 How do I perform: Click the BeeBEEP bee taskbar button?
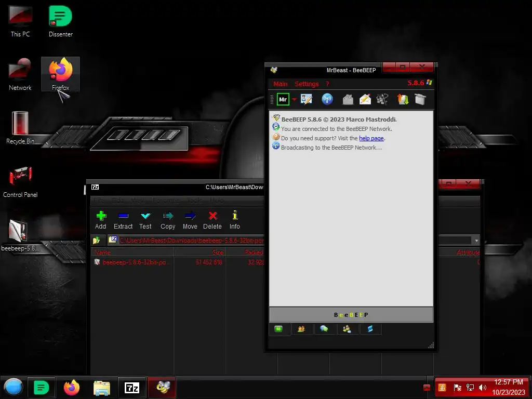[x=162, y=387]
